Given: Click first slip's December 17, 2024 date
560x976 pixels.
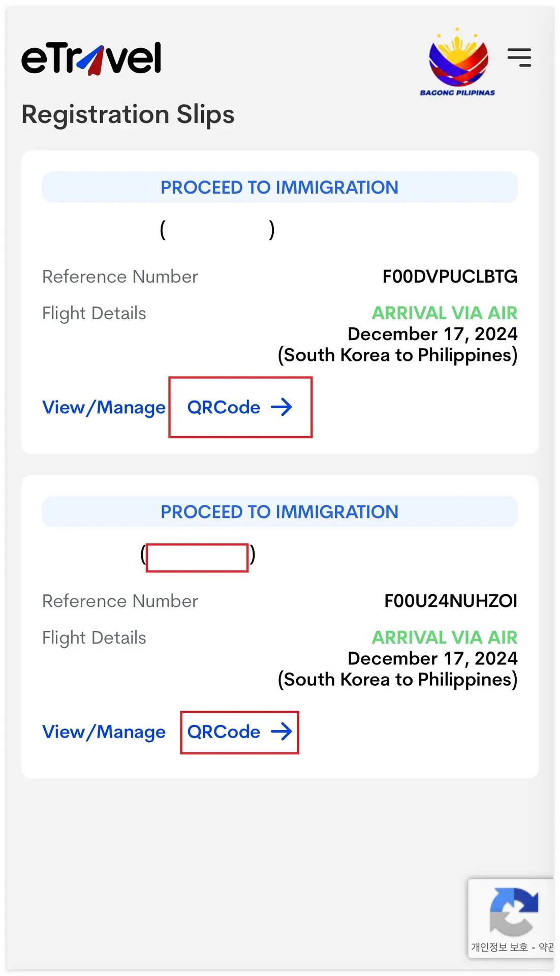Looking at the screenshot, I should click(433, 334).
